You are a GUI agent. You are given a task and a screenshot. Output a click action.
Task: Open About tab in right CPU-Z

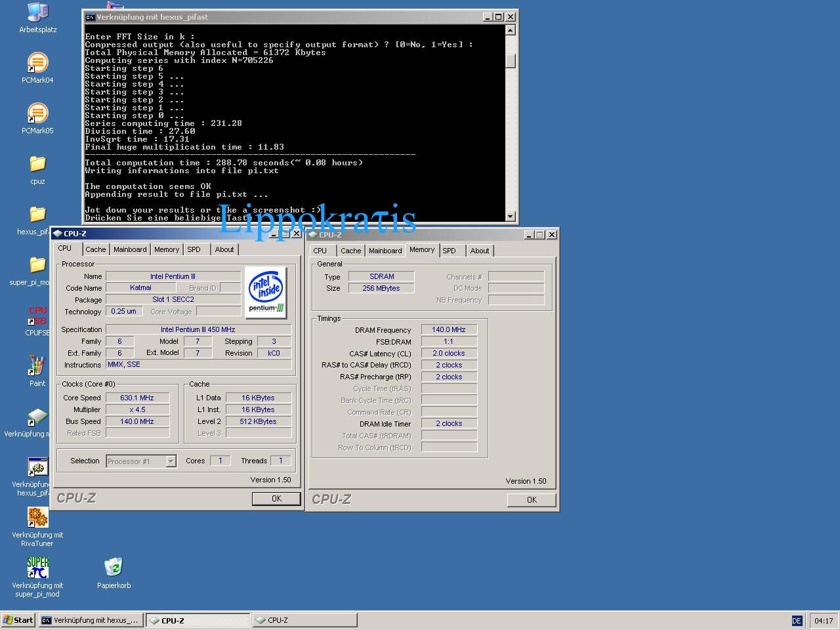(480, 251)
